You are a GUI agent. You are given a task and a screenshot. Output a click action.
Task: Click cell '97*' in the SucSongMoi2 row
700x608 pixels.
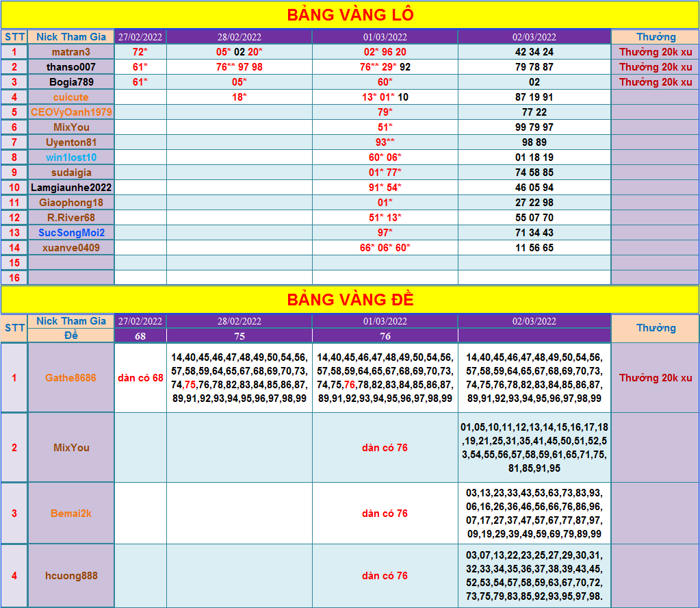[385, 233]
